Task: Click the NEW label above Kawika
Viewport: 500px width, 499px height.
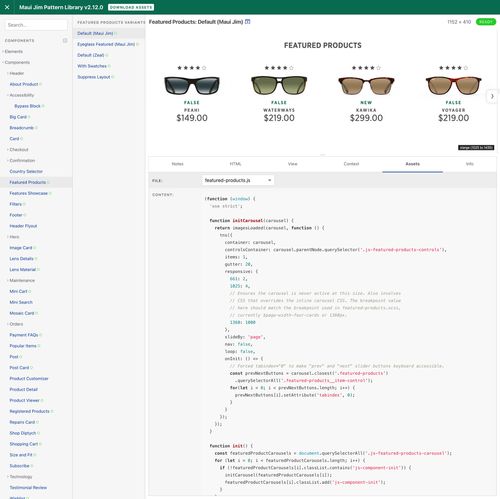Action: pos(366,103)
